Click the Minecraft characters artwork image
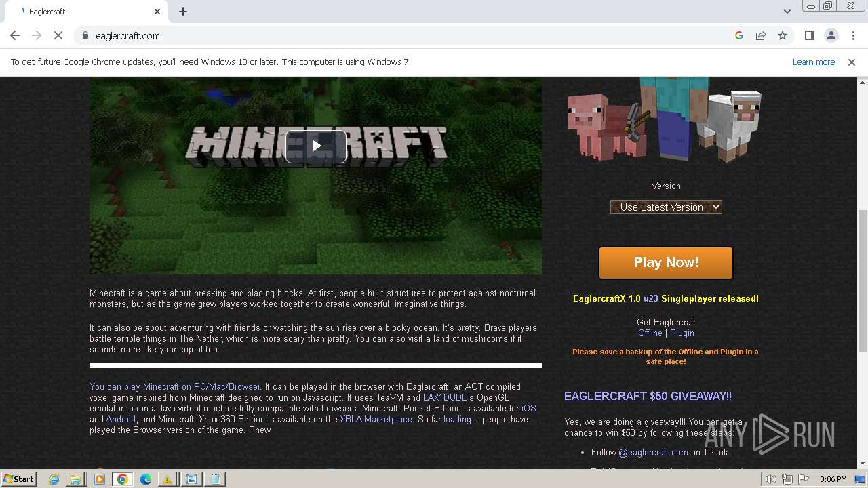This screenshot has width=868, height=488. click(665, 120)
